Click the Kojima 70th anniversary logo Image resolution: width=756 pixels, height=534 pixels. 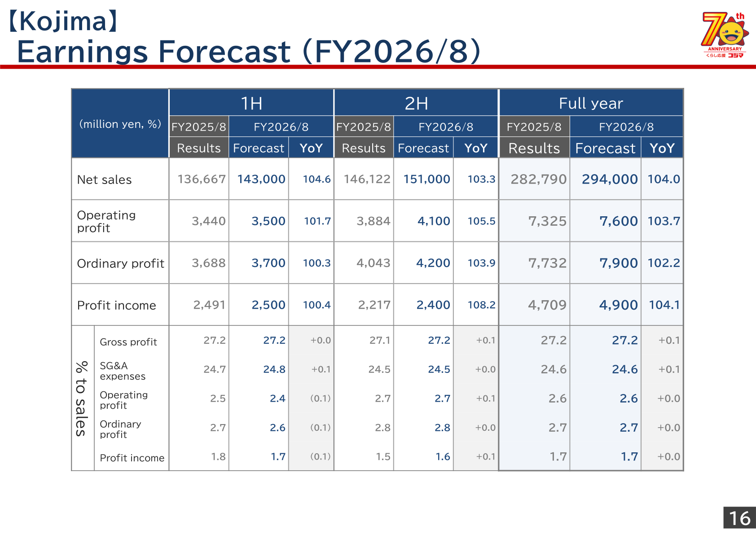coord(725,35)
